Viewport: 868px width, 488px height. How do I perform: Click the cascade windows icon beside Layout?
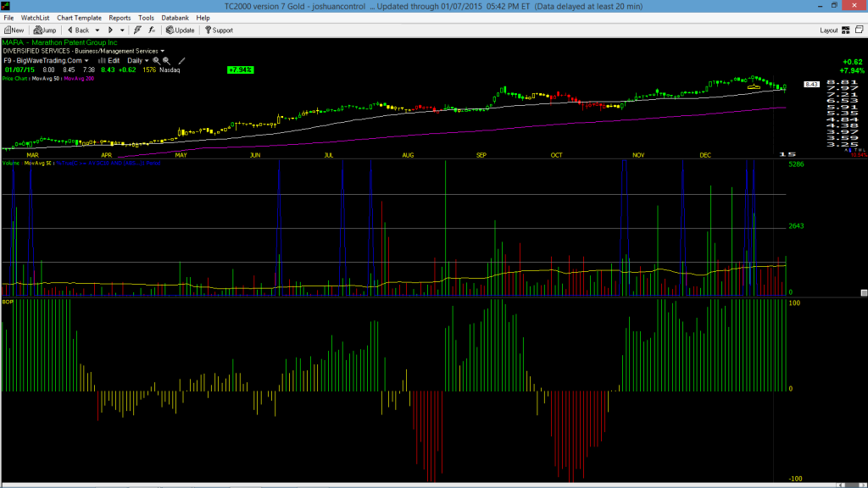tap(860, 30)
